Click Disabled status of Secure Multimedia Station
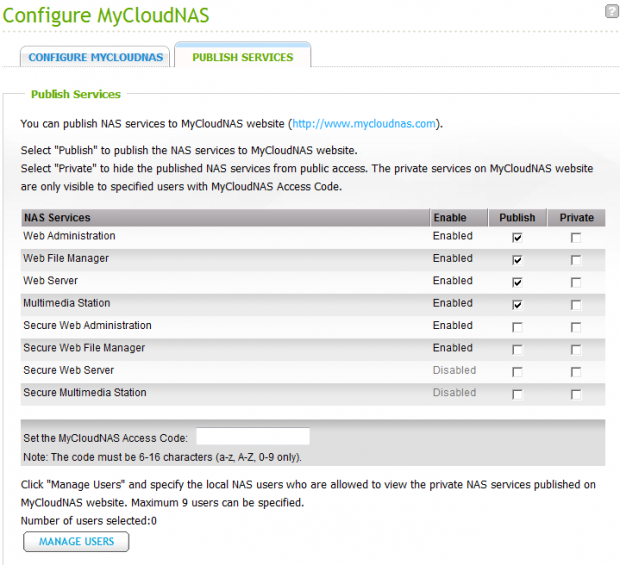The image size is (620, 565). coord(454,393)
